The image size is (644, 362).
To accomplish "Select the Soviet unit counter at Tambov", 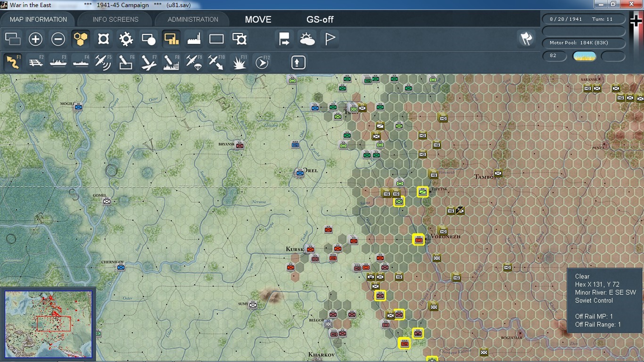I will pos(498,173).
